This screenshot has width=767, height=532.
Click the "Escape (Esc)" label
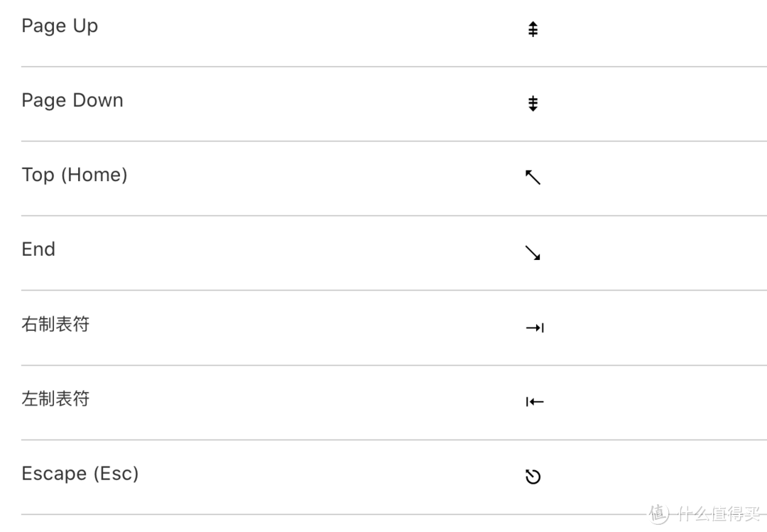click(x=80, y=474)
